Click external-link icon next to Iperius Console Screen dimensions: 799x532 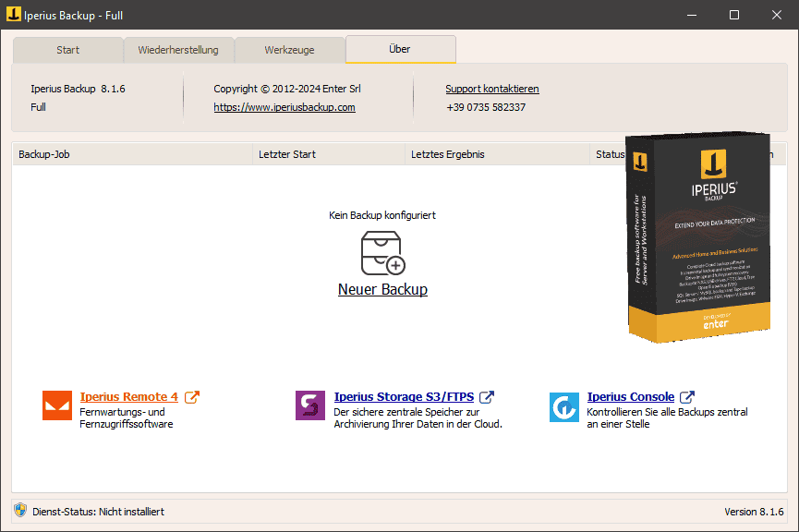[687, 396]
